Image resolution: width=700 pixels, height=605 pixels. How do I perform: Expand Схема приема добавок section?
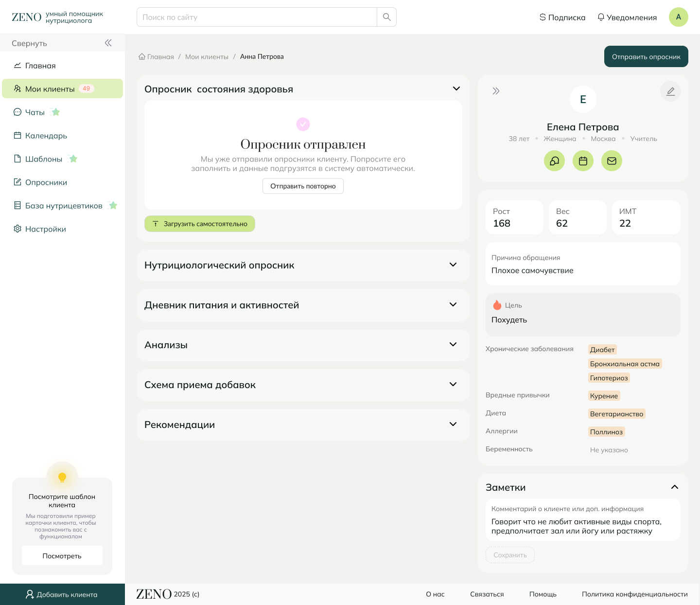pos(453,384)
